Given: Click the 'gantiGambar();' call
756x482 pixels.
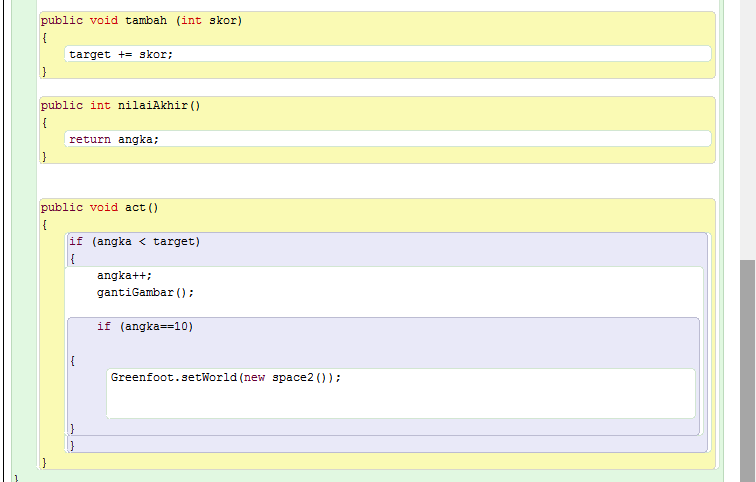Looking at the screenshot, I should (145, 293).
